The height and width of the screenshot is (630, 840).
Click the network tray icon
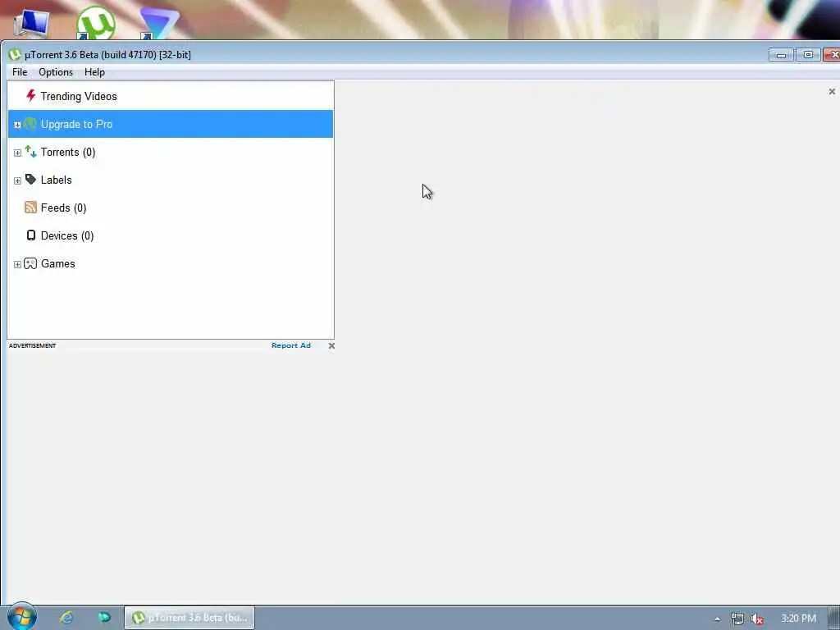[737, 619]
